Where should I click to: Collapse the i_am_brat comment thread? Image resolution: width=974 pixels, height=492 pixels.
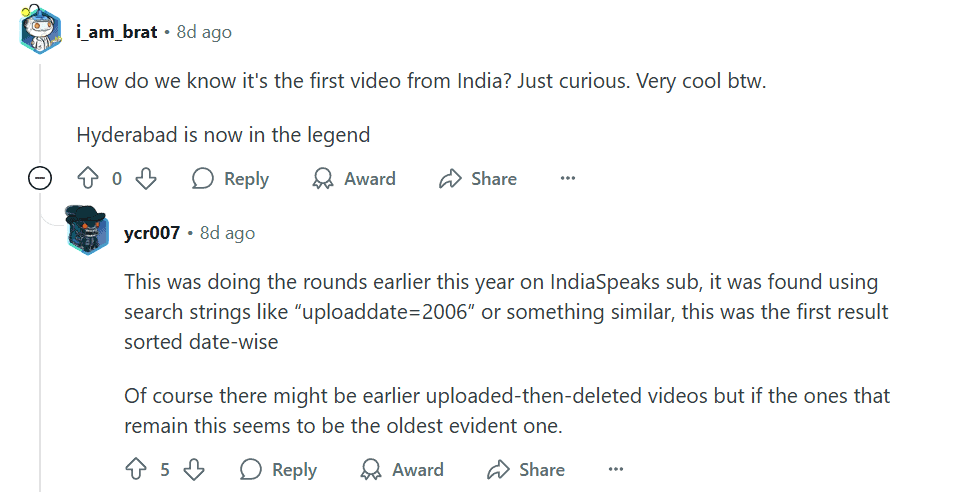41,179
